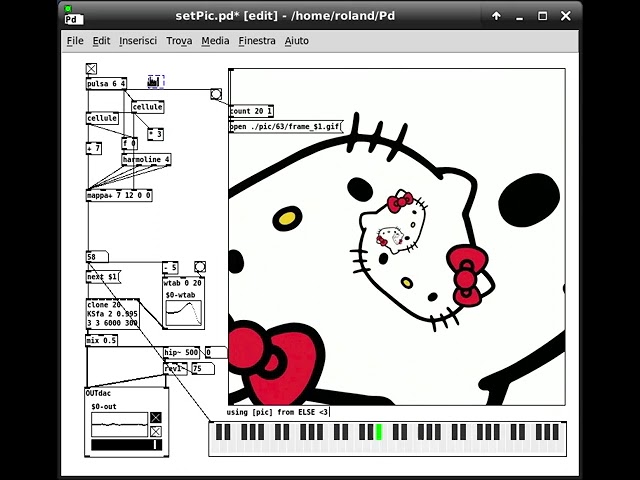Open the Edit menu
The width and height of the screenshot is (640, 480).
pyautogui.click(x=101, y=41)
